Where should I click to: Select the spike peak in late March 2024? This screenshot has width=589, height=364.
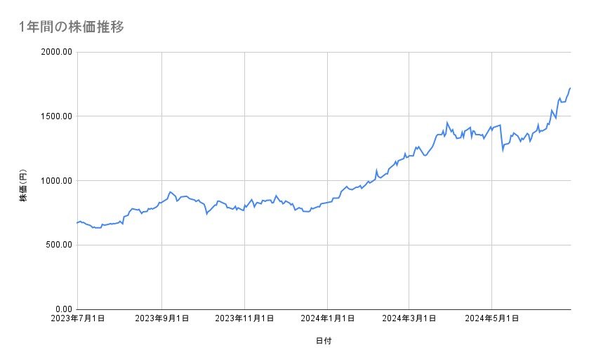tap(447, 123)
